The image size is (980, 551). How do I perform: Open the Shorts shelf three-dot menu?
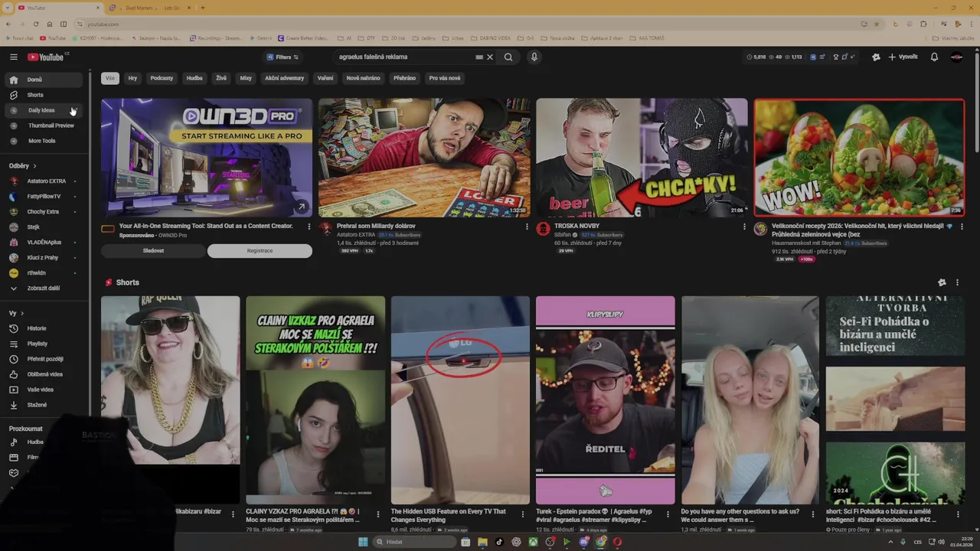coord(957,282)
